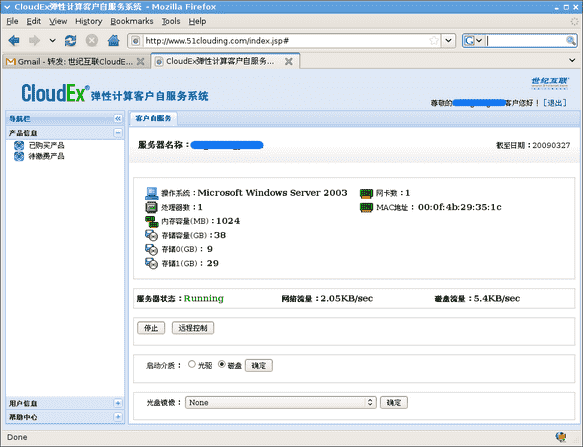
Task: Click the search magnifier icon
Action: (x=571, y=41)
